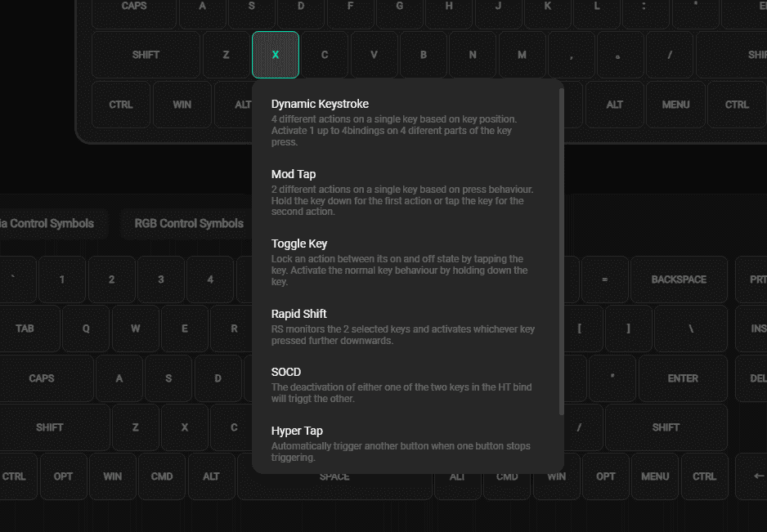Choose the SPACE key in lower key picker
The height and width of the screenshot is (532, 767).
[x=334, y=477]
